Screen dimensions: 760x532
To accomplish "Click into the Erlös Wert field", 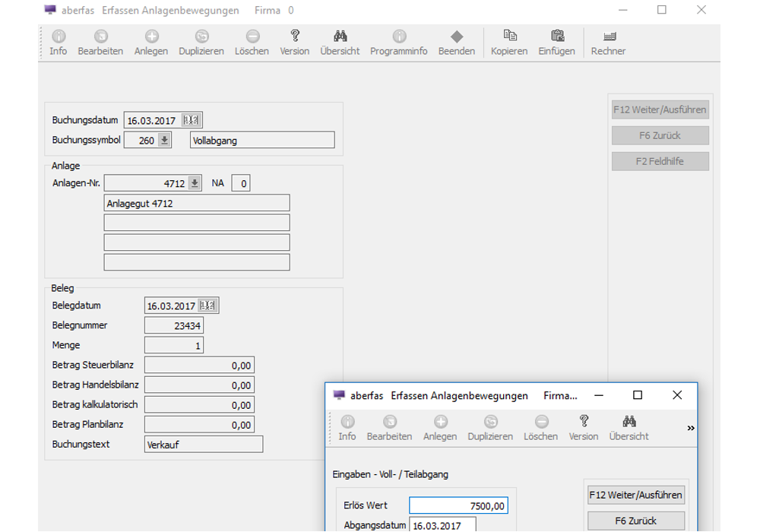I will point(458,506).
